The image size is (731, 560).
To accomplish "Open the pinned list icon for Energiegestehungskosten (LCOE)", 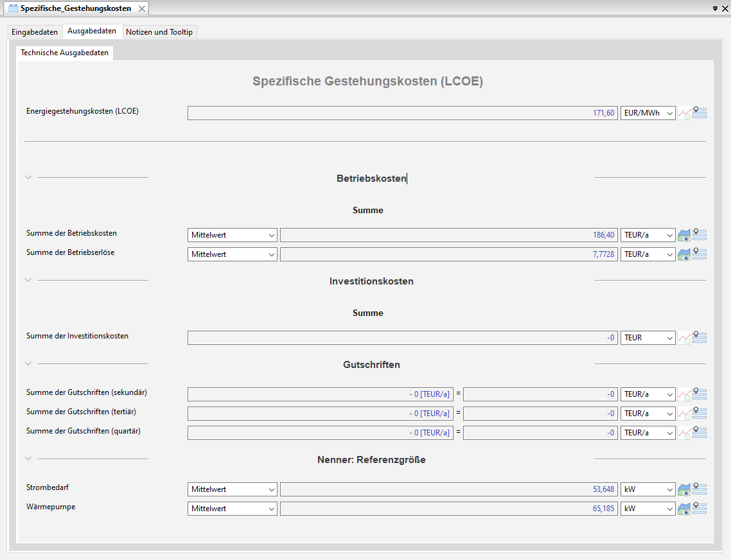I will tap(700, 112).
